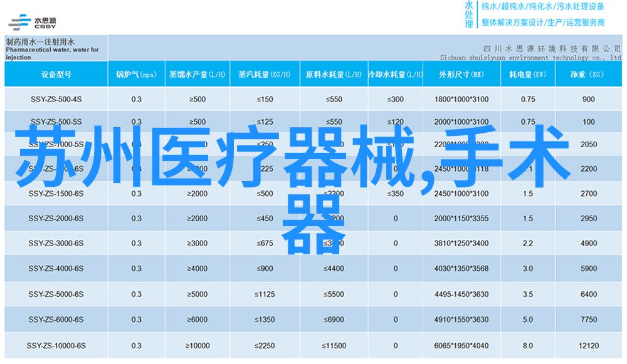Select the SSY-ZS-500-4S model row
Image resolution: width=627 pixels, height=364 pixels.
(x=56, y=99)
